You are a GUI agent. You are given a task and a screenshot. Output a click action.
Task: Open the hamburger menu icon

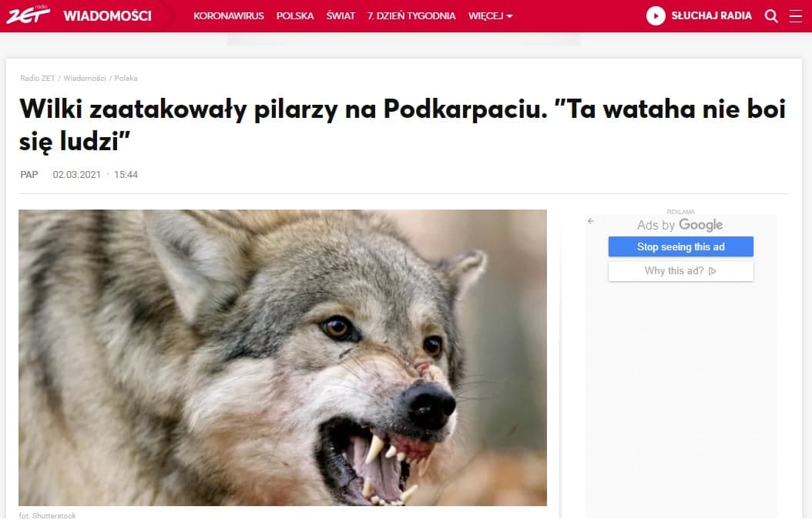coord(795,16)
